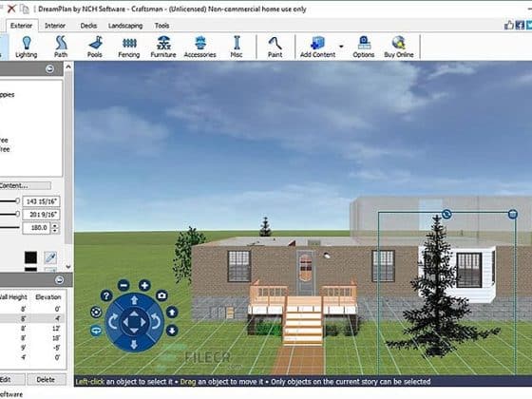Click the copy pages icon in title bar
Viewport: 532px width, 399px height.
(x=25, y=9)
